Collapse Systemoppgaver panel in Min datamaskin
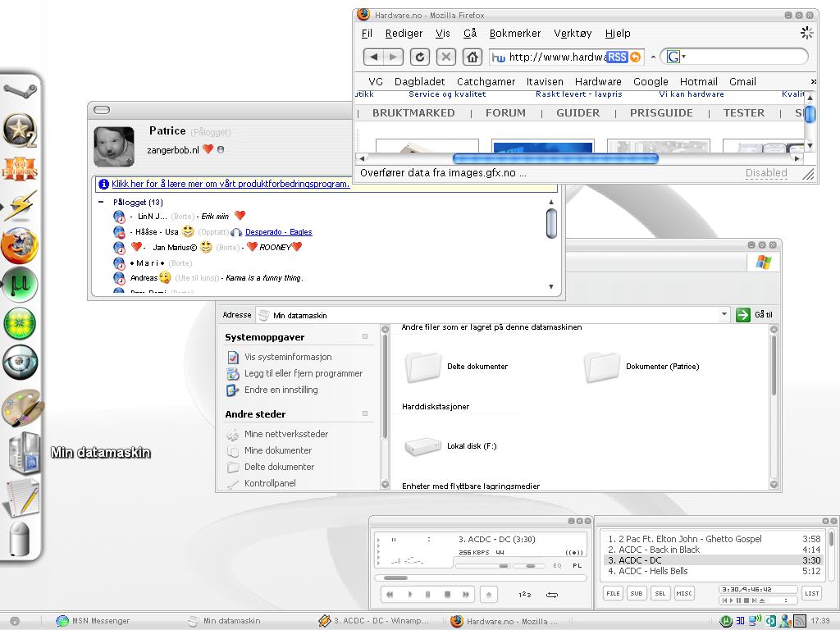The image size is (840, 630). (x=365, y=336)
